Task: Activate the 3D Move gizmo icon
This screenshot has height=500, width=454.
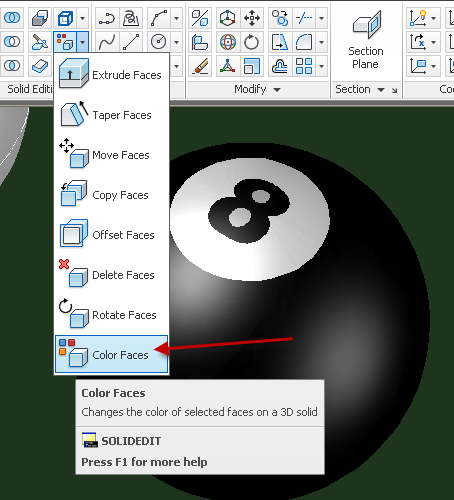Action: (228, 17)
